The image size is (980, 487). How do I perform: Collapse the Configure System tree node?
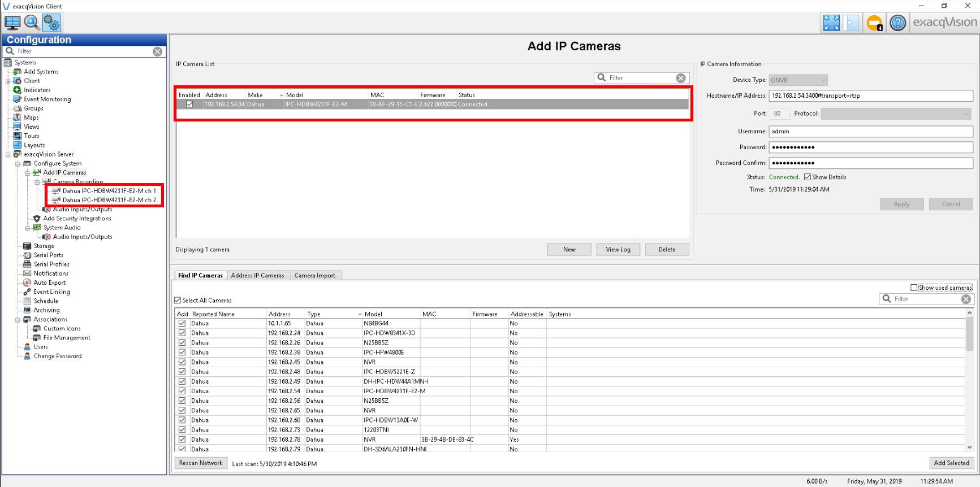click(18, 163)
